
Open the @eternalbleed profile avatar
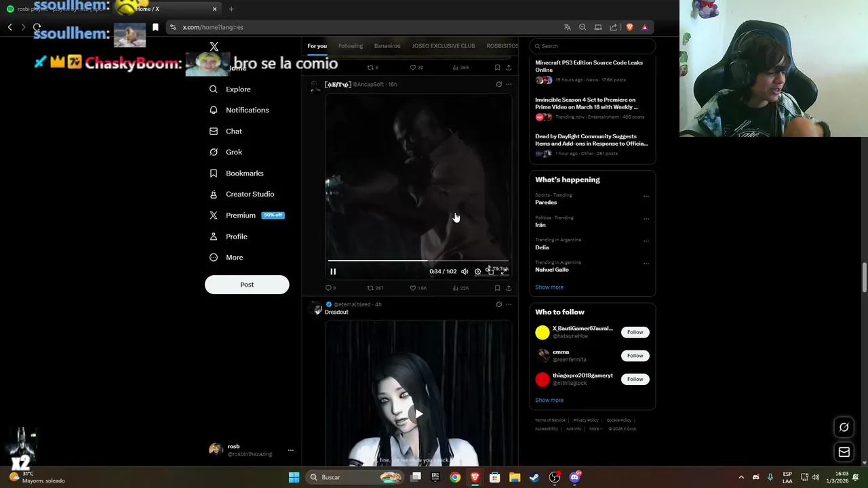coord(315,308)
